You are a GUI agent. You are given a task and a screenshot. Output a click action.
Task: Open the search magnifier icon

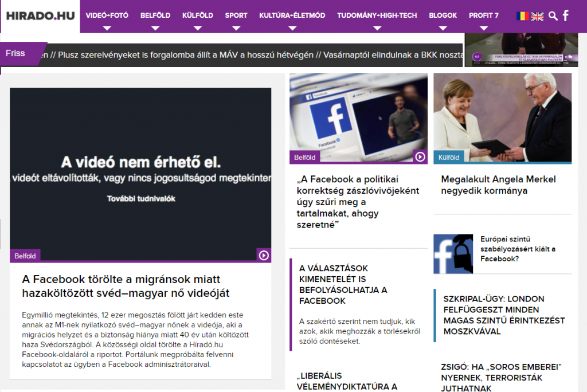coord(553,16)
